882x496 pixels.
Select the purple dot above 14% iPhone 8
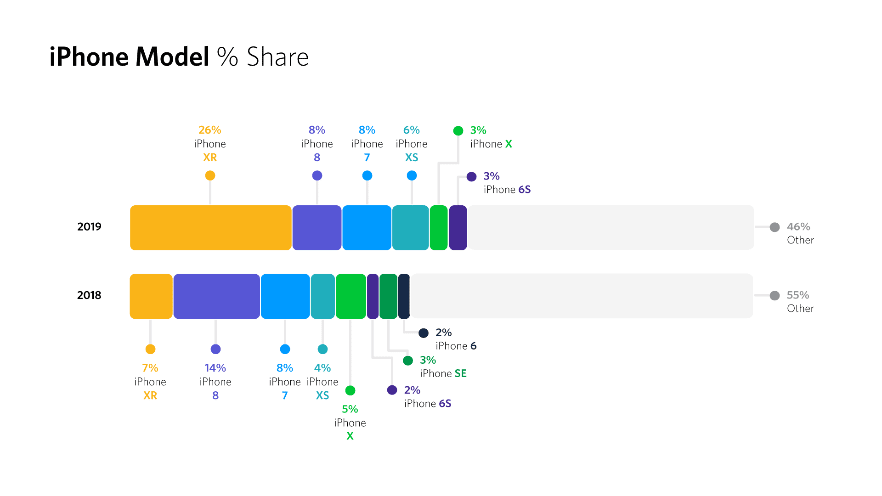pyautogui.click(x=215, y=349)
